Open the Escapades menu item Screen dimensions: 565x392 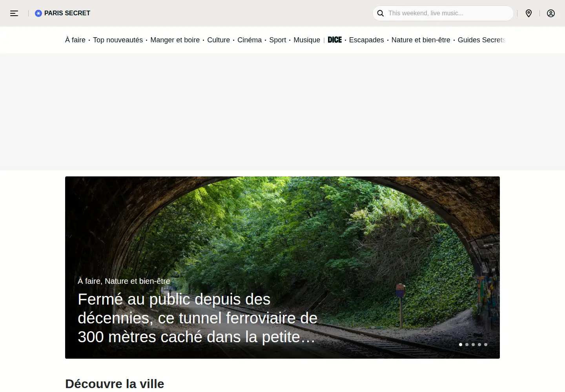[x=366, y=40]
